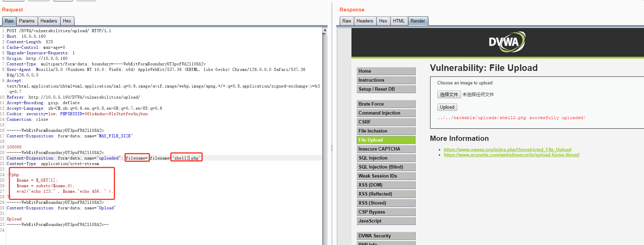The height and width of the screenshot is (245, 644).
Task: Select CSP Bypass in the DVWA menu
Action: [386, 212]
